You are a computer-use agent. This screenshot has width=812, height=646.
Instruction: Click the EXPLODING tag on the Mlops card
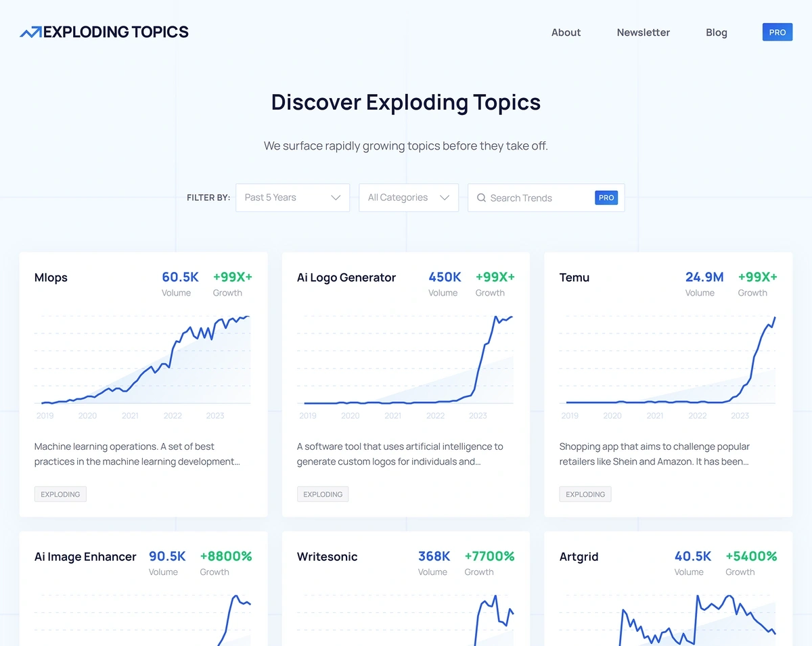click(x=60, y=494)
